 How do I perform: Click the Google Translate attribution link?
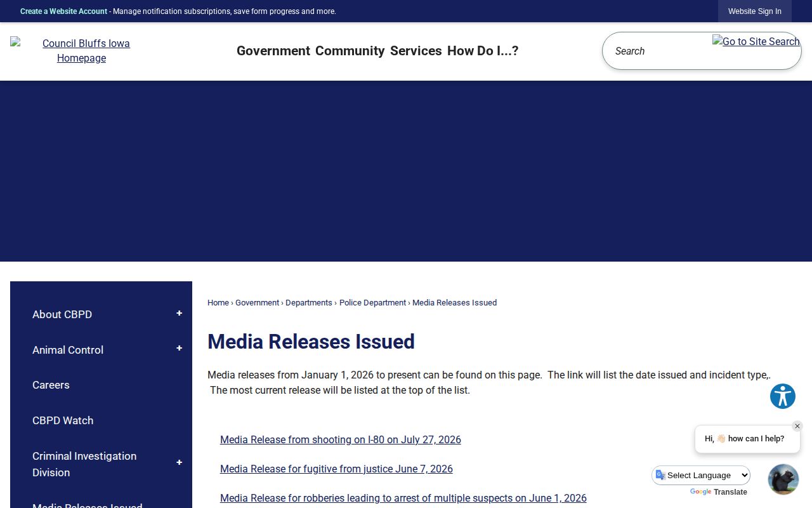(x=719, y=492)
